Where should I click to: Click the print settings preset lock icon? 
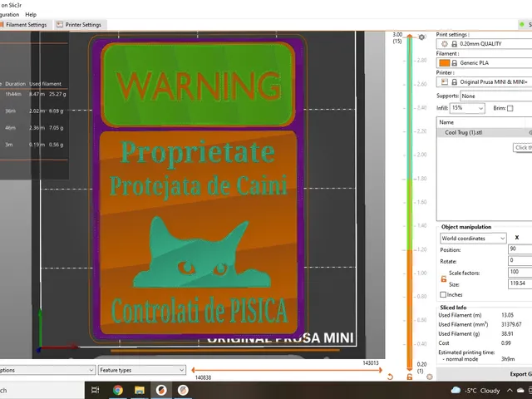454,44
